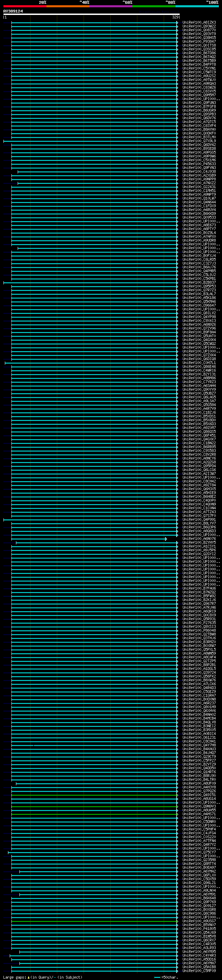Click the purple ~60% identity legend segment
This screenshot has width=222, height=980.
(111, 6)
